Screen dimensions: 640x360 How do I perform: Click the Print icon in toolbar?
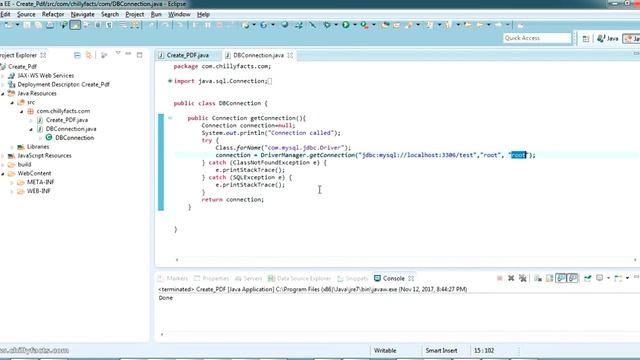[50, 25]
